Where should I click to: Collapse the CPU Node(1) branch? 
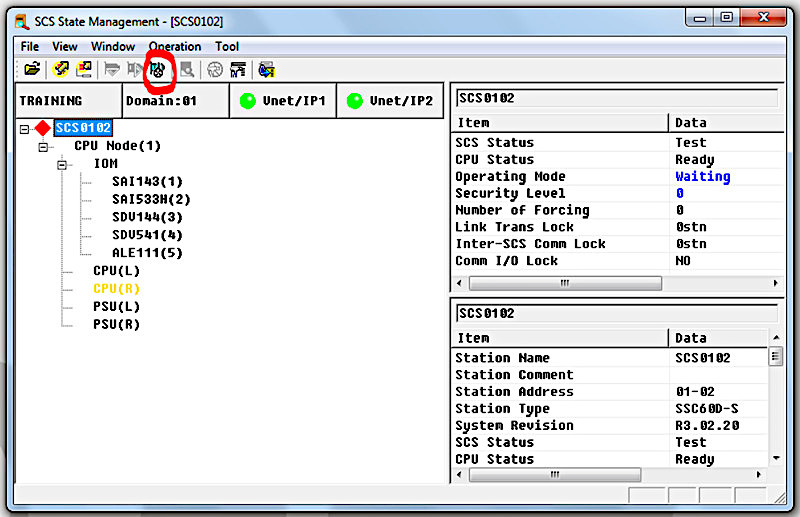coord(43,147)
